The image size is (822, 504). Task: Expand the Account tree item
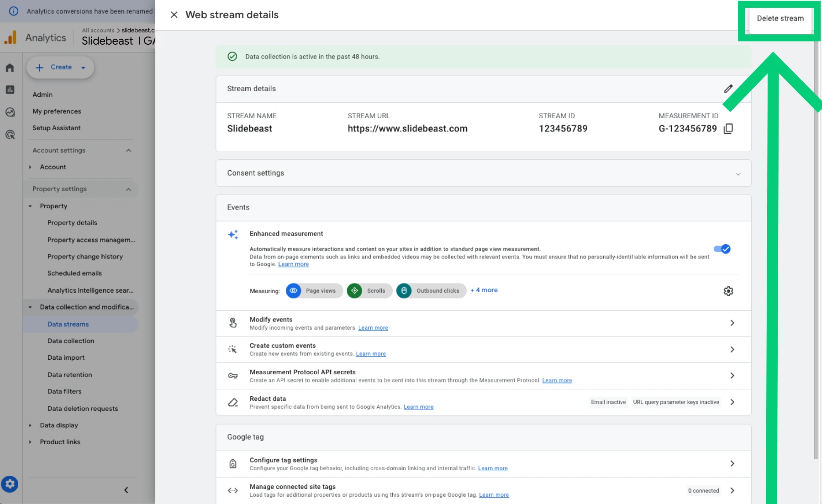(x=30, y=167)
